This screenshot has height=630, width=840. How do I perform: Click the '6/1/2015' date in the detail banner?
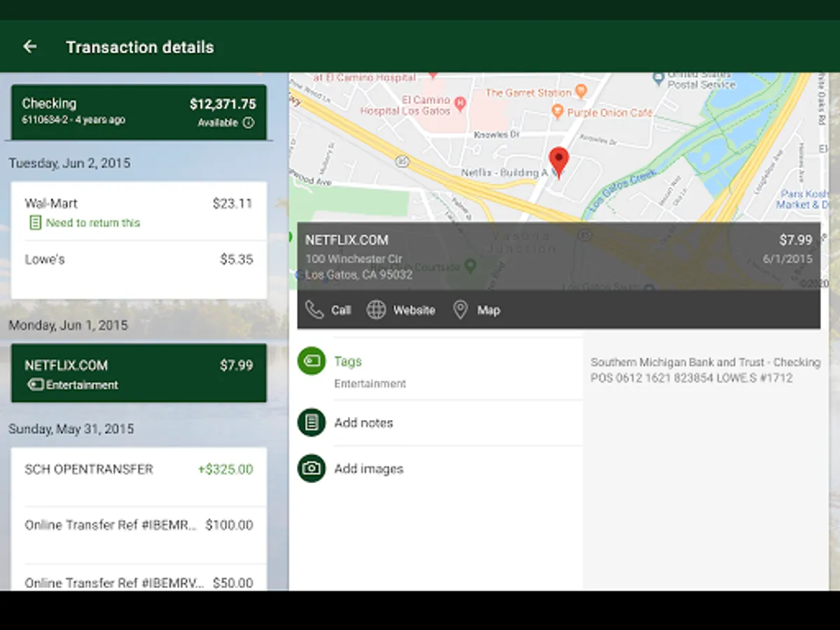(x=787, y=259)
